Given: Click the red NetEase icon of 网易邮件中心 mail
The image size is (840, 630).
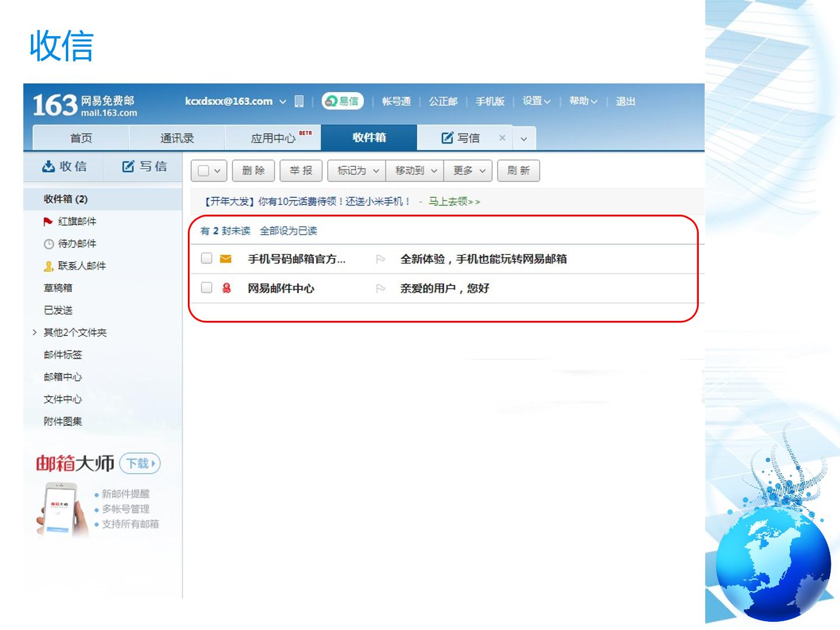Looking at the screenshot, I should click(226, 288).
